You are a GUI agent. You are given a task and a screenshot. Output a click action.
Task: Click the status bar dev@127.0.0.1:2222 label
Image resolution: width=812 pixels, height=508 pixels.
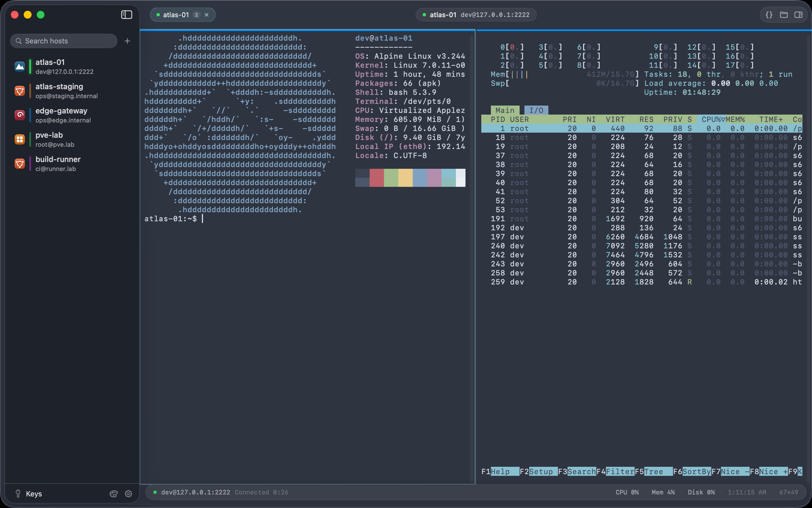196,492
